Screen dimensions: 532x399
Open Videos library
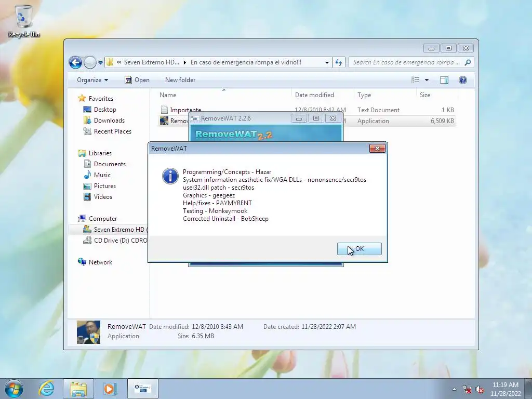(103, 197)
